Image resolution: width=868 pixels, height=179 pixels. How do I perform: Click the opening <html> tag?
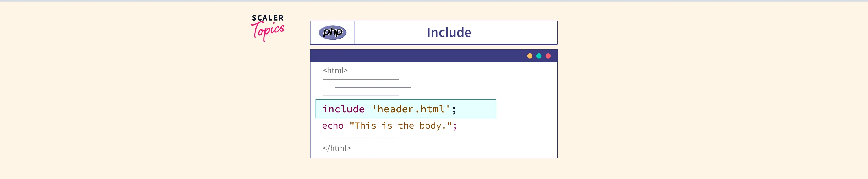point(335,70)
